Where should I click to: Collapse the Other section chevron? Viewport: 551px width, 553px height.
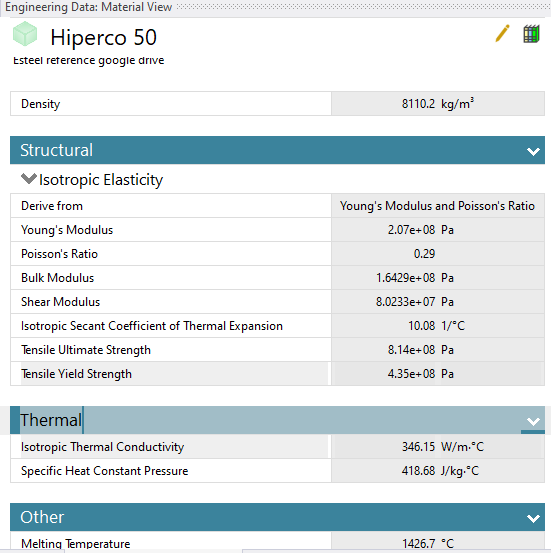click(x=533, y=518)
